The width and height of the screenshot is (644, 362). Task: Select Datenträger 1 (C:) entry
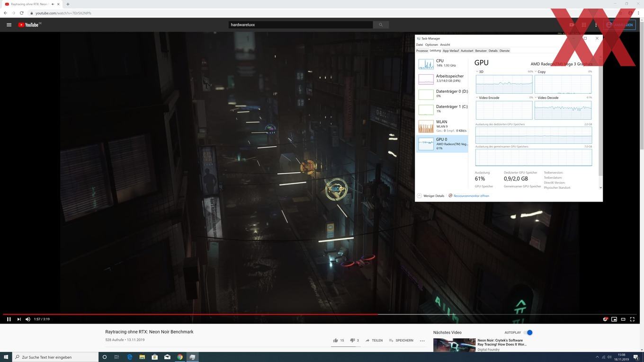coord(442,109)
